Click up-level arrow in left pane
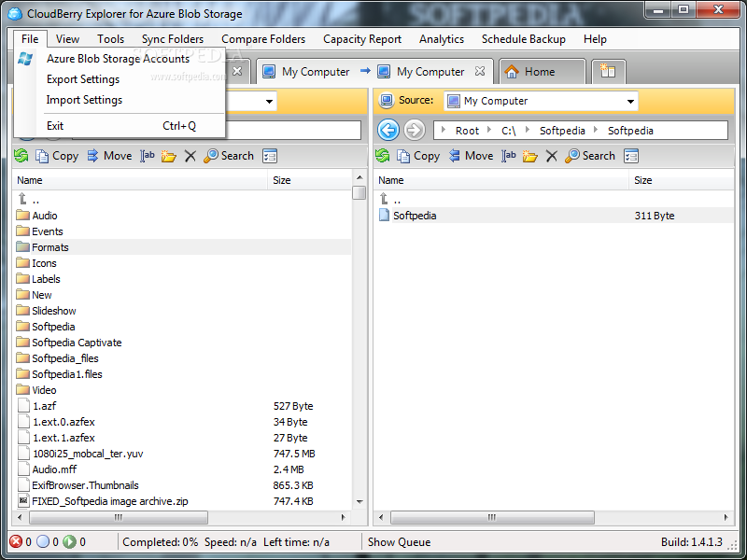Image resolution: width=747 pixels, height=560 pixels. (x=22, y=199)
